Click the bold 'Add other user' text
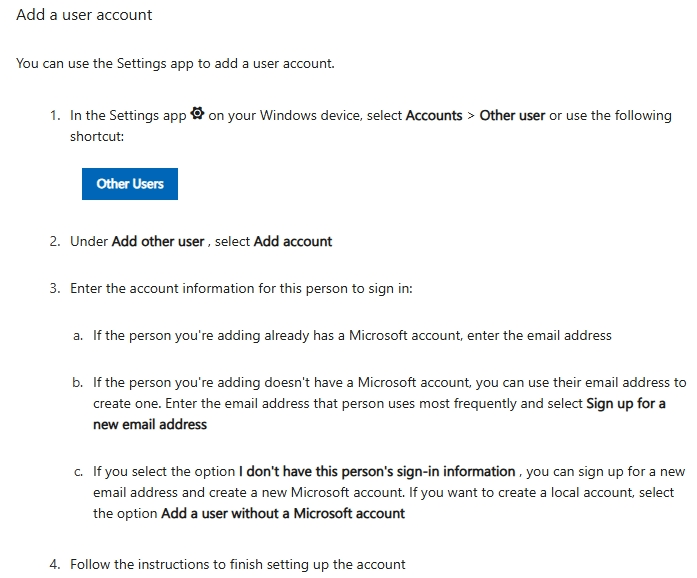The image size is (697, 578). click(x=158, y=242)
